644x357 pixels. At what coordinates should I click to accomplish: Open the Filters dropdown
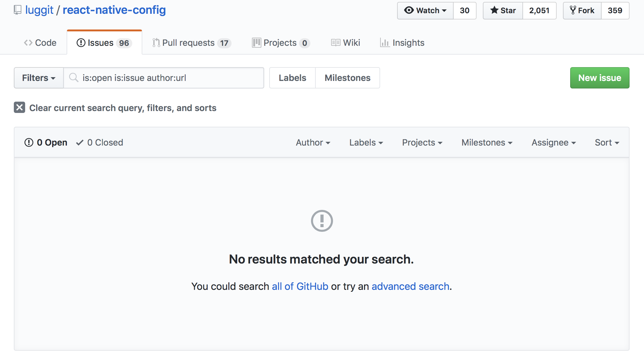38,78
